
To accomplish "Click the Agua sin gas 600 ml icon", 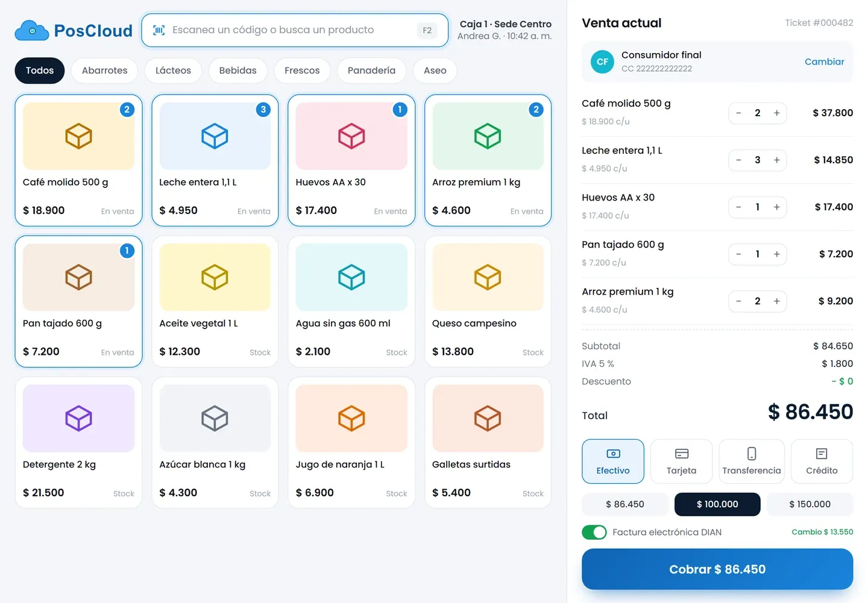I will [x=351, y=277].
